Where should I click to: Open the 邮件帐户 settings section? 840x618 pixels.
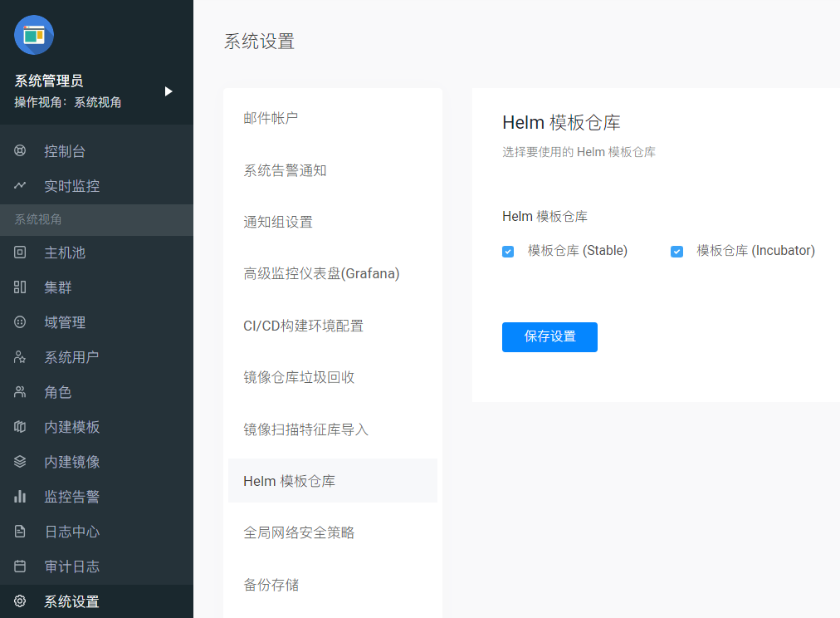(x=271, y=118)
